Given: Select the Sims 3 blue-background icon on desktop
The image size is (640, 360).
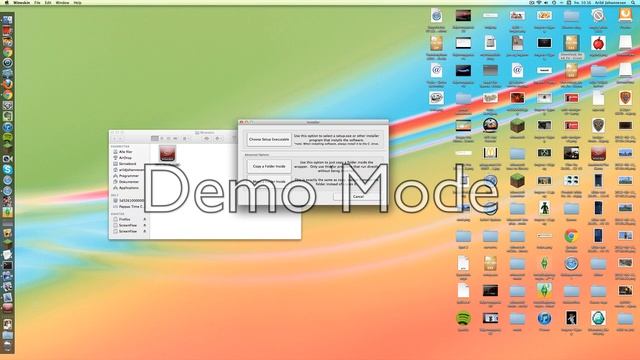Looking at the screenshot, I should tap(544, 291).
